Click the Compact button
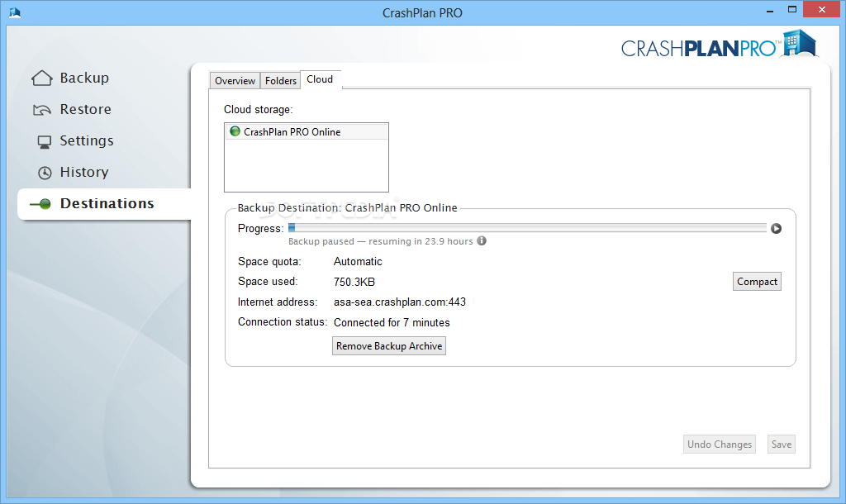The height and width of the screenshot is (504, 846). tap(757, 282)
